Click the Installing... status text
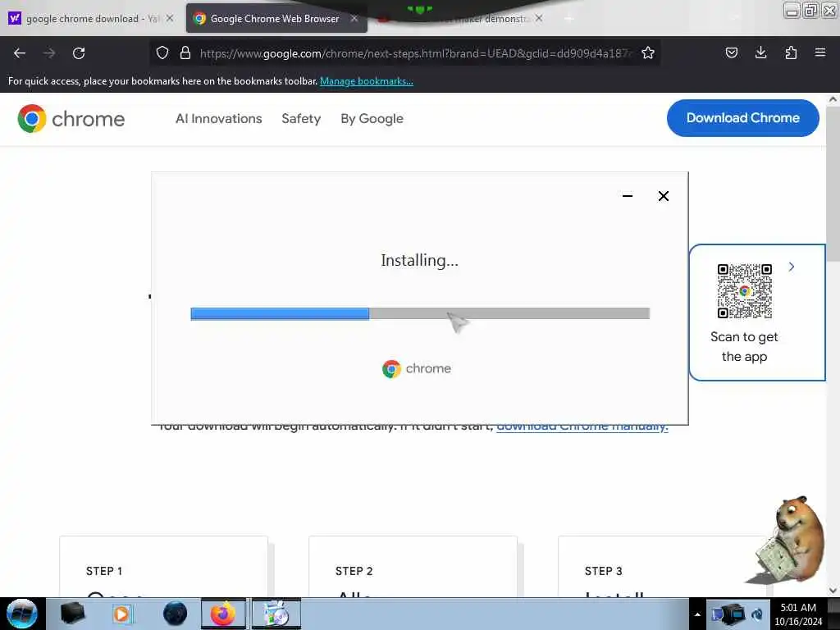 click(x=419, y=260)
